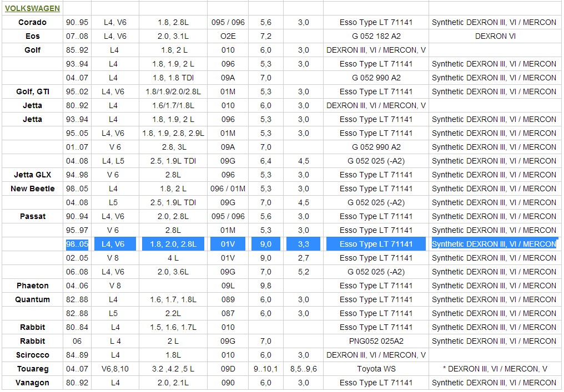Click the 07..08 Eos year cell
The image size is (564, 392).
[77, 36]
